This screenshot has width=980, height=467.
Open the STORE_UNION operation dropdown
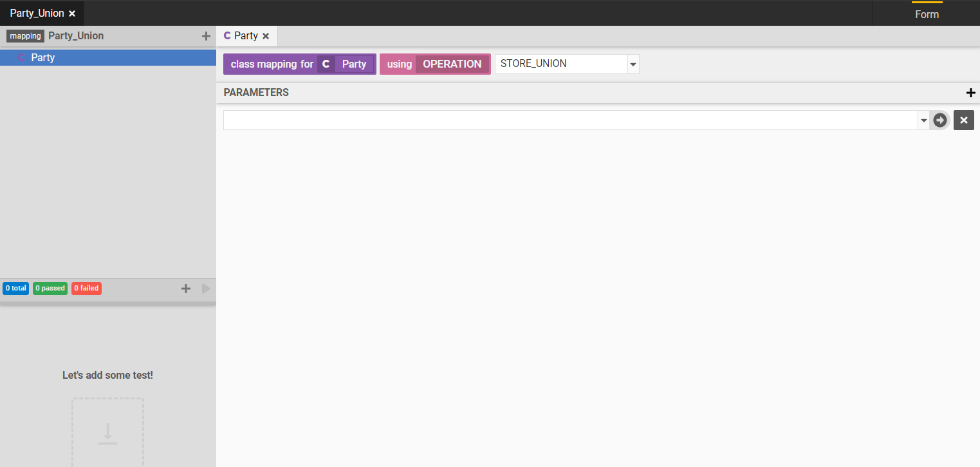coord(633,64)
